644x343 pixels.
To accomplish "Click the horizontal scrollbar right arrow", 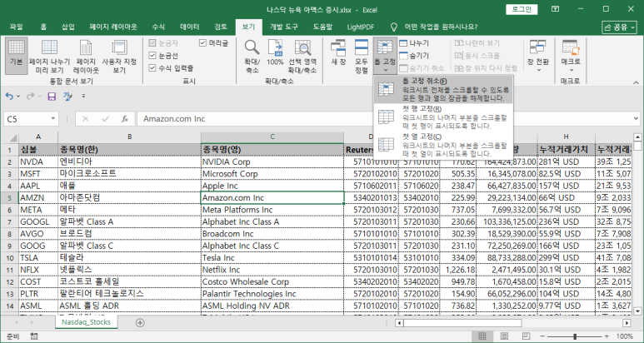I will (627, 323).
